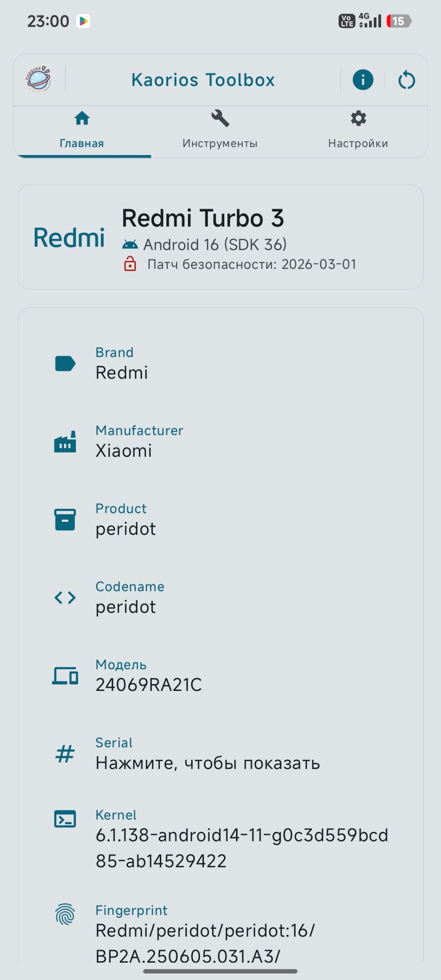Tap the model number 24069RA21C
Image resolution: width=441 pixels, height=980 pixels.
(x=149, y=685)
